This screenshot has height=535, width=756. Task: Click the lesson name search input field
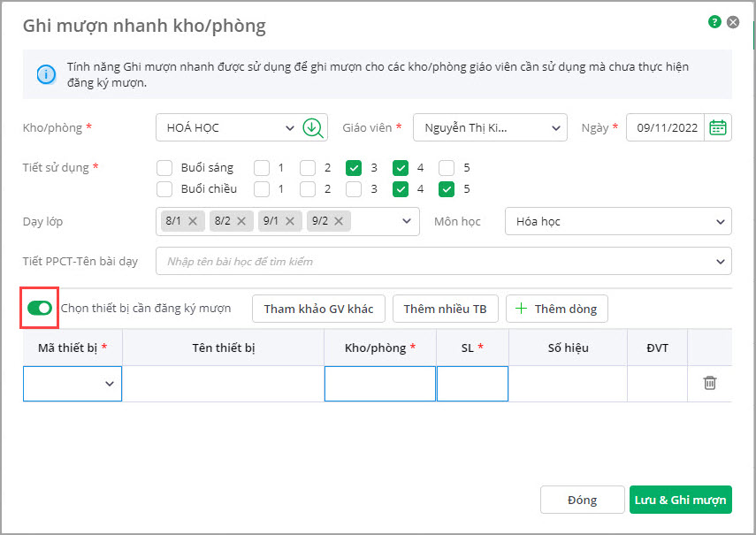[x=433, y=262]
